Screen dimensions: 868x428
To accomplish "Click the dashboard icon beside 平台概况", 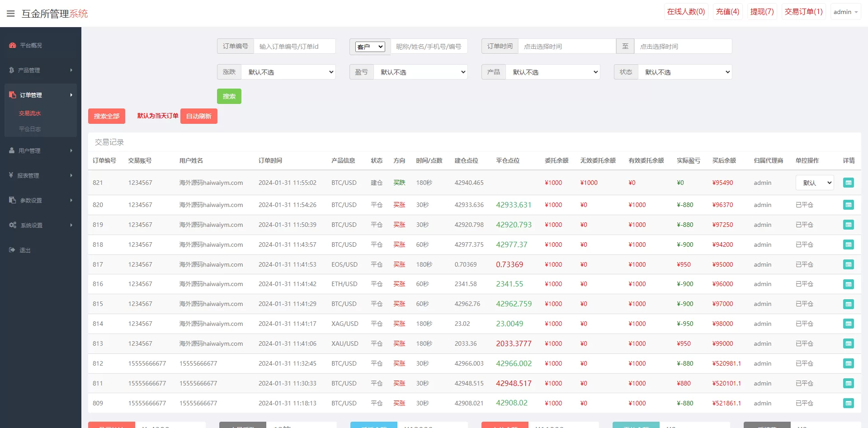I will pyautogui.click(x=13, y=45).
